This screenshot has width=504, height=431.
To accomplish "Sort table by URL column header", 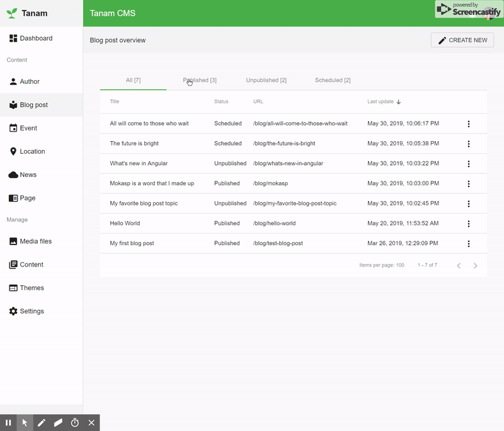I will point(258,101).
